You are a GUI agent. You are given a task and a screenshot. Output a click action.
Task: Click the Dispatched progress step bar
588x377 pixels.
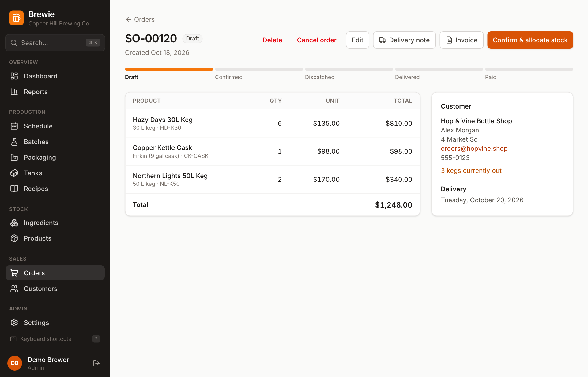(x=349, y=69)
